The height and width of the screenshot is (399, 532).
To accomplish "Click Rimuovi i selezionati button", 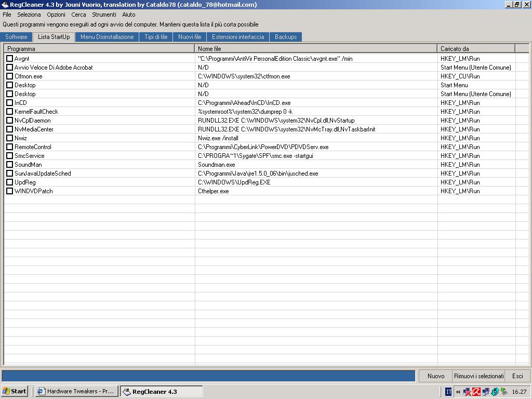I will coord(478,376).
